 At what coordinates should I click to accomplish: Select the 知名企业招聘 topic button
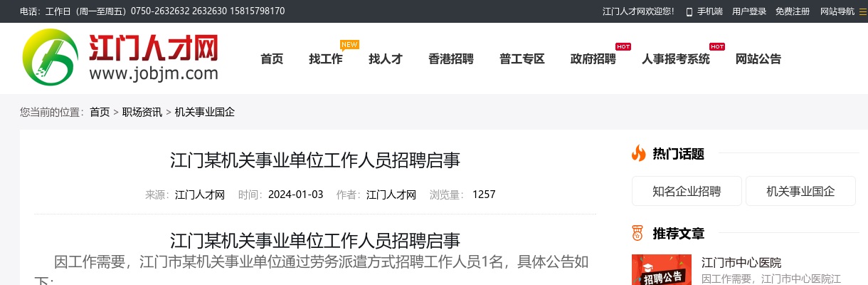click(687, 191)
